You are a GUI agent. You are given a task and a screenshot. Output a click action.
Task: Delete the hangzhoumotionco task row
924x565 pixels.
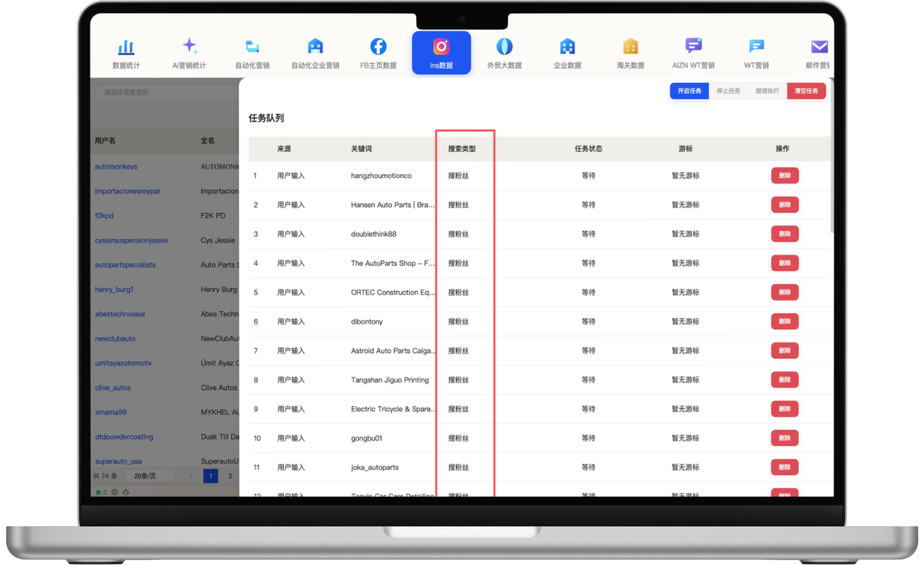pyautogui.click(x=784, y=175)
